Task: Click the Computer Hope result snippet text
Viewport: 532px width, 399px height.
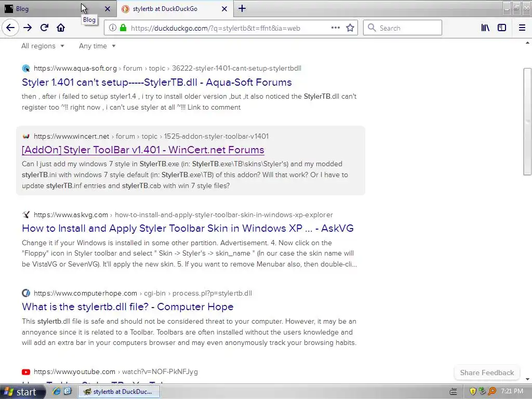Action: 189,332
